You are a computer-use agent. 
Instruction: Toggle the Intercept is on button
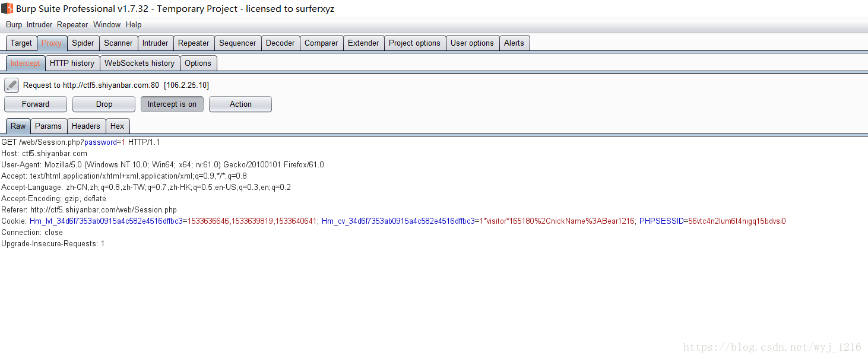(172, 104)
